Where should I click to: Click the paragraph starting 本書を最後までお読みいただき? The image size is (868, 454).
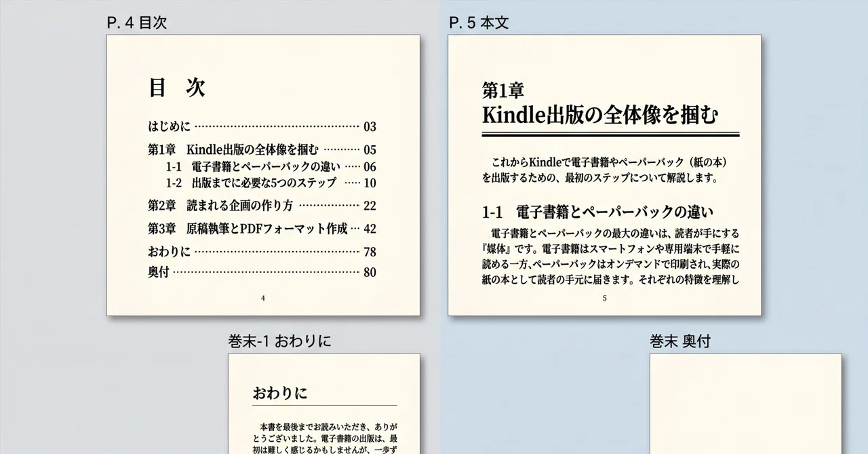324,438
